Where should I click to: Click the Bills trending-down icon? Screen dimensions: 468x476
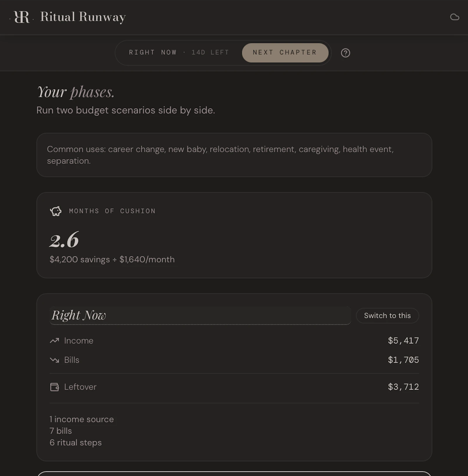click(x=54, y=360)
